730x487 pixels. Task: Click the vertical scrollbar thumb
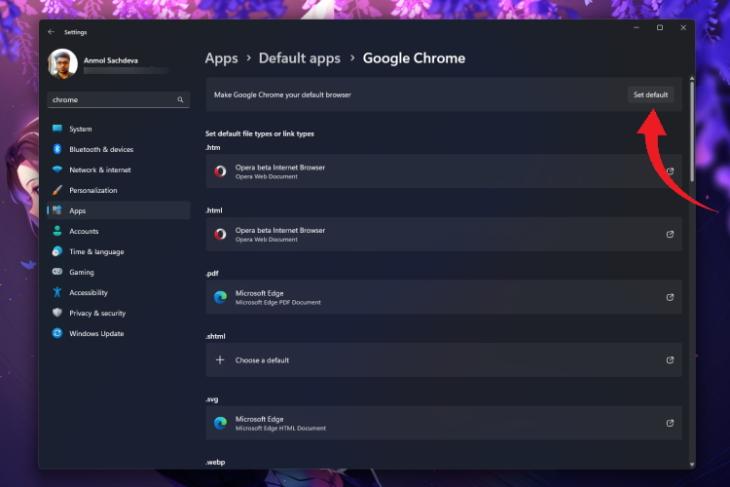[x=691, y=132]
